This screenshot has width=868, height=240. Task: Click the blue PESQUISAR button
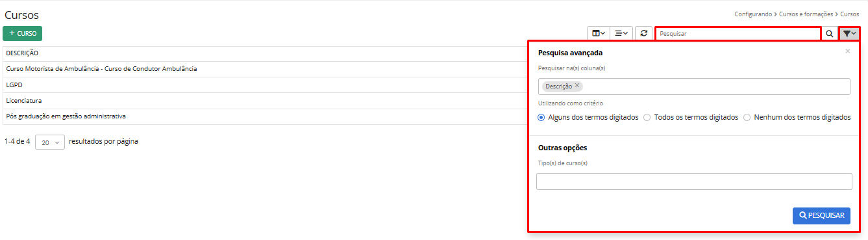pos(821,216)
